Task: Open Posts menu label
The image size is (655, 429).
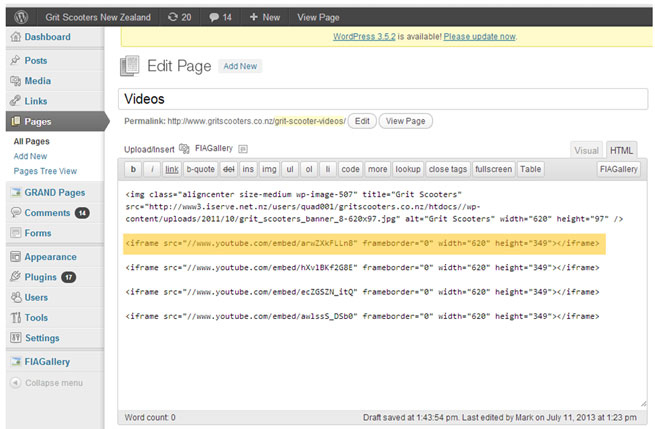Action: click(36, 61)
